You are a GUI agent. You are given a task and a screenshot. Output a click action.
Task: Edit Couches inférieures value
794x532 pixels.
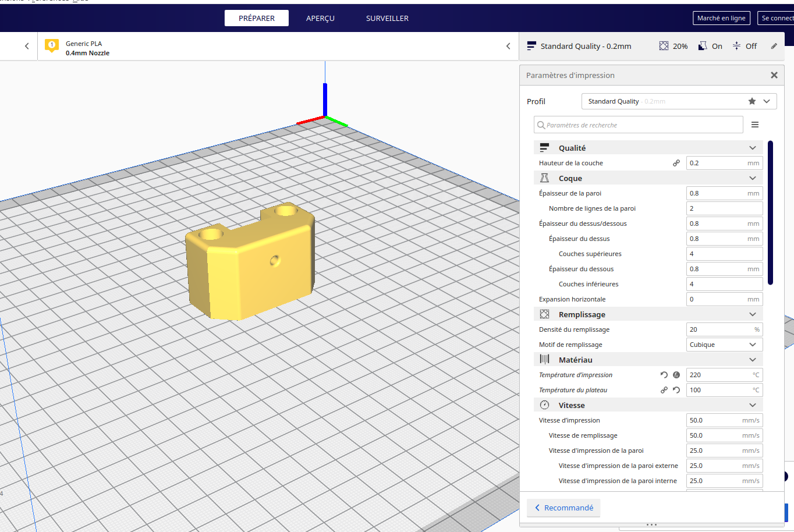724,284
